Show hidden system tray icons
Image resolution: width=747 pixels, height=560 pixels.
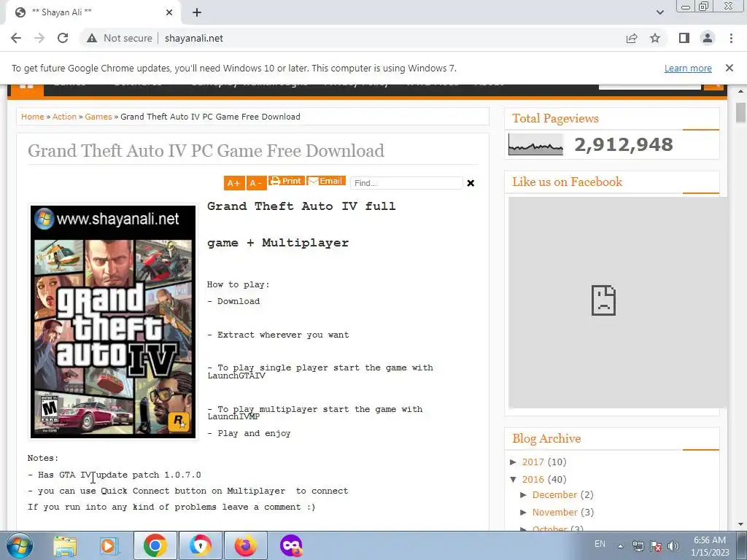(x=620, y=546)
